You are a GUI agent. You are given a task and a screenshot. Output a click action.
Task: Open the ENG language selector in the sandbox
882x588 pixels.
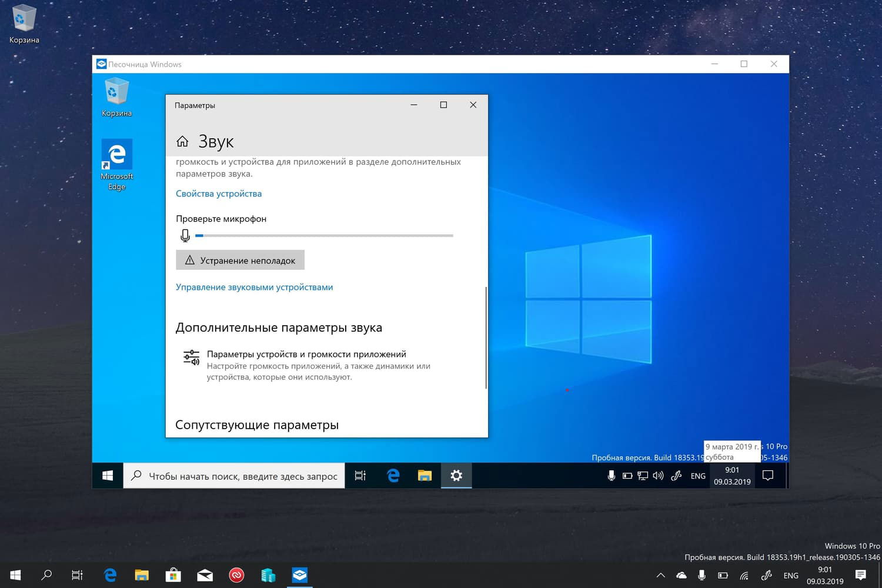click(698, 475)
